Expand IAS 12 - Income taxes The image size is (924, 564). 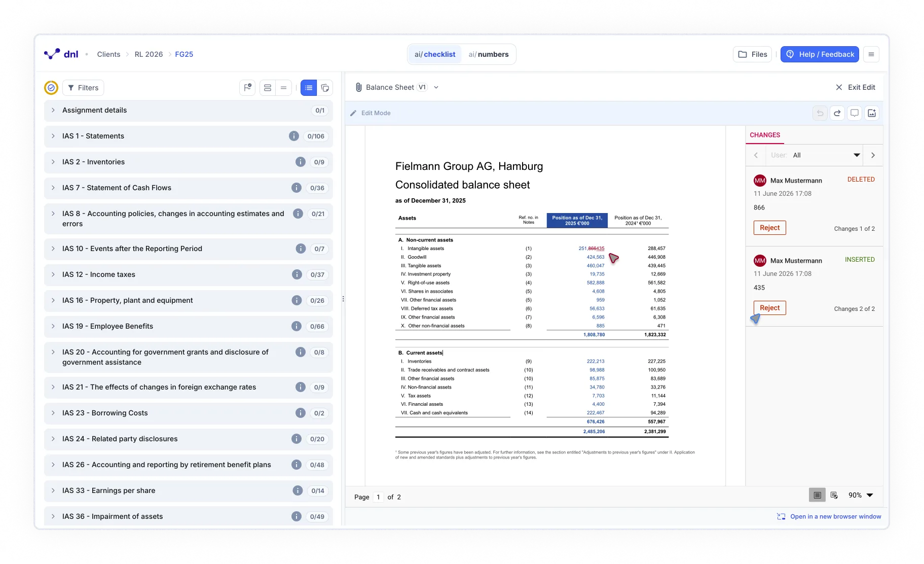tap(189, 275)
